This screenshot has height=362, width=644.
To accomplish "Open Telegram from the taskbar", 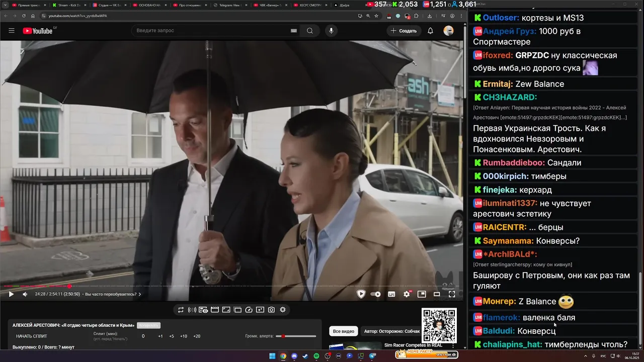I will [372, 356].
